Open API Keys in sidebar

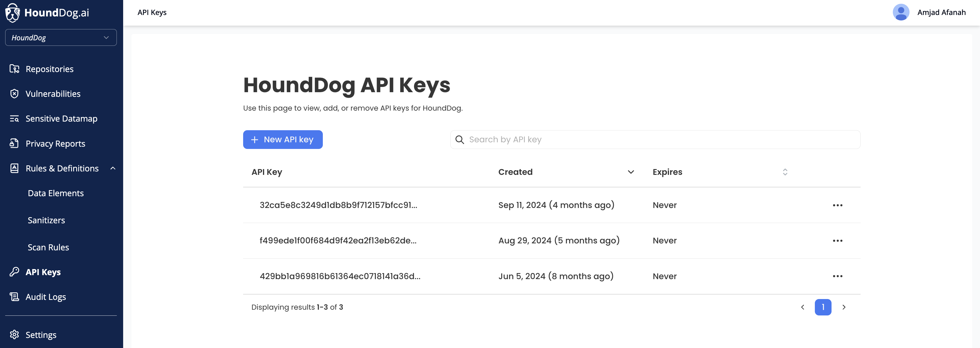(x=43, y=272)
